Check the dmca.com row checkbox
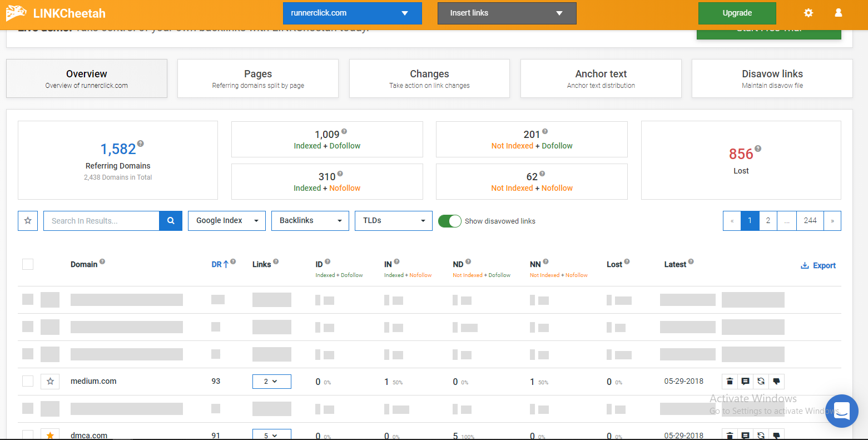Image resolution: width=868 pixels, height=440 pixels. 28,435
